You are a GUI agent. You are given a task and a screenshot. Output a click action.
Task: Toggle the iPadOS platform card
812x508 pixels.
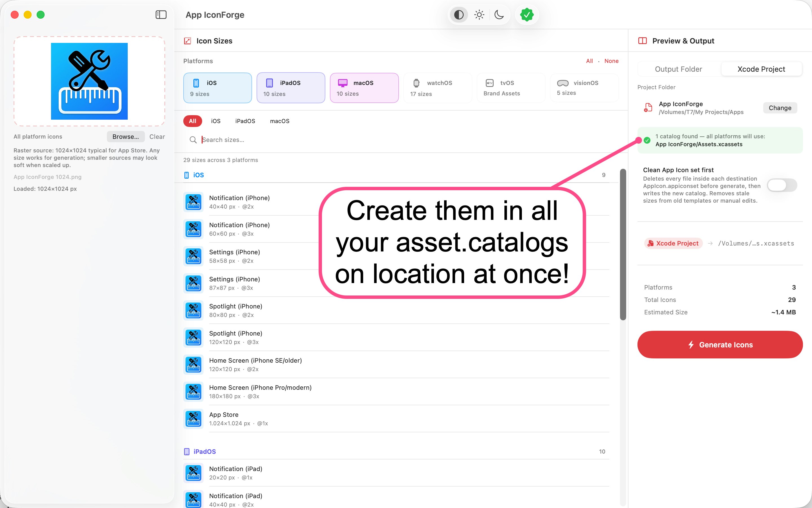point(291,88)
